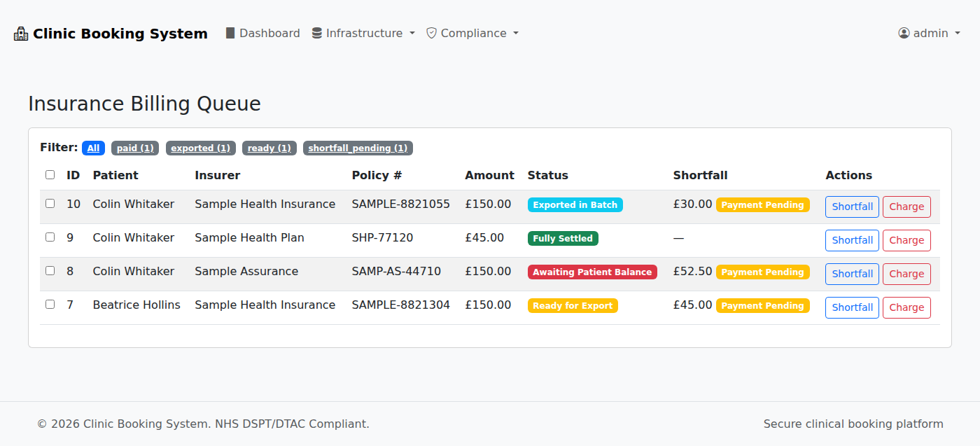980x446 pixels.
Task: Click policy number SAMPLE-8821304
Action: 401,305
